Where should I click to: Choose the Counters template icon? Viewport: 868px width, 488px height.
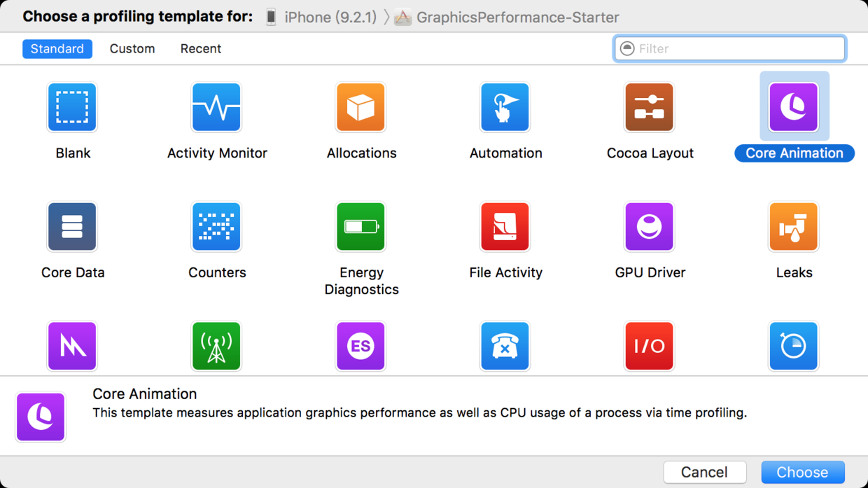tap(216, 227)
